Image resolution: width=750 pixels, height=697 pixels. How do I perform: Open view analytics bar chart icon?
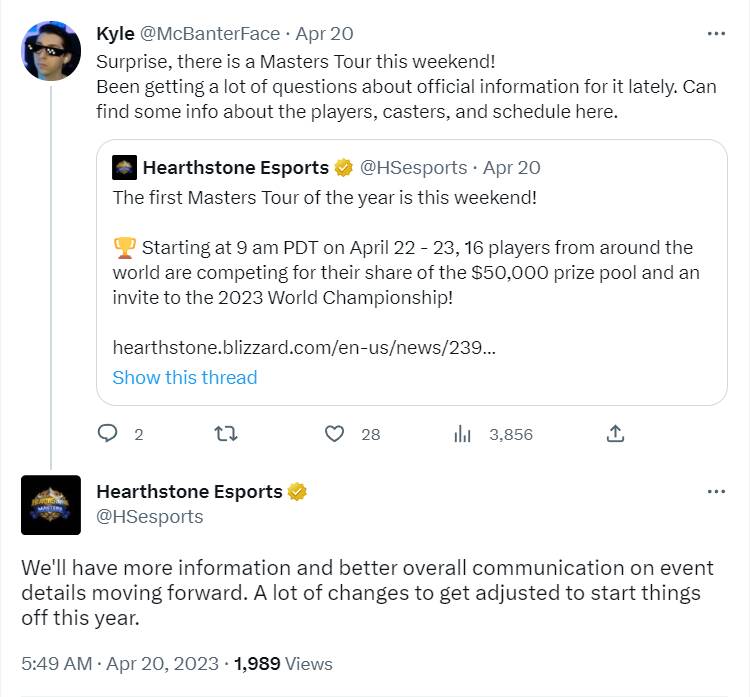point(462,433)
